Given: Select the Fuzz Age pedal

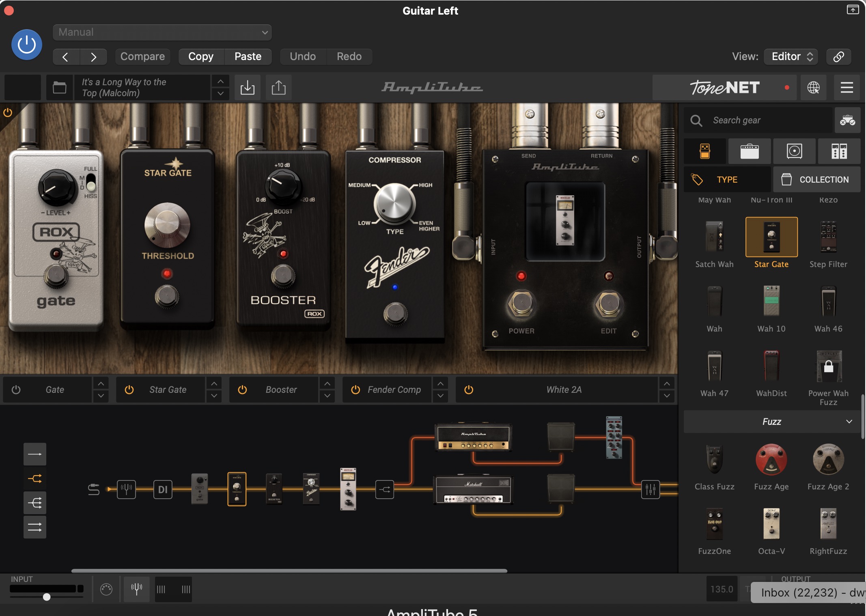Looking at the screenshot, I should pos(771,467).
